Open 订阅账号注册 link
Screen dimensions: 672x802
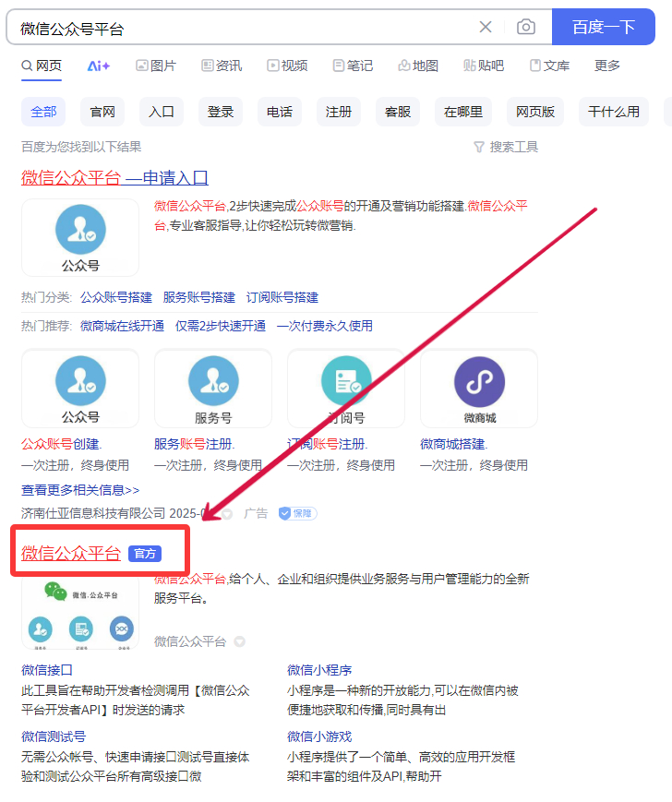point(328,444)
